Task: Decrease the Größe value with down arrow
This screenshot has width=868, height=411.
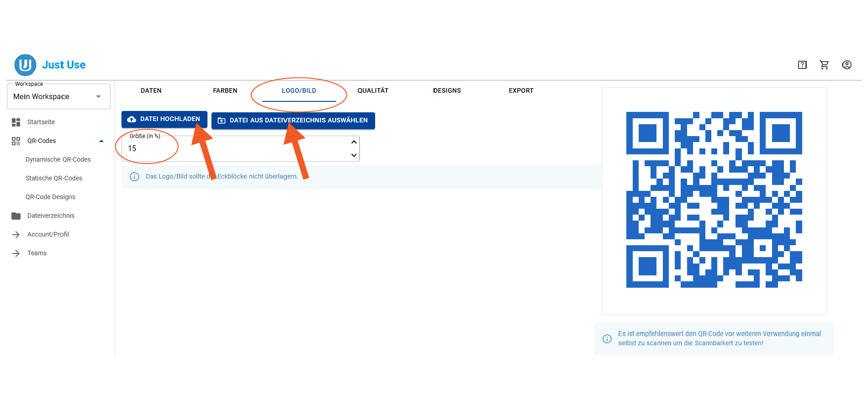Action: click(x=354, y=155)
